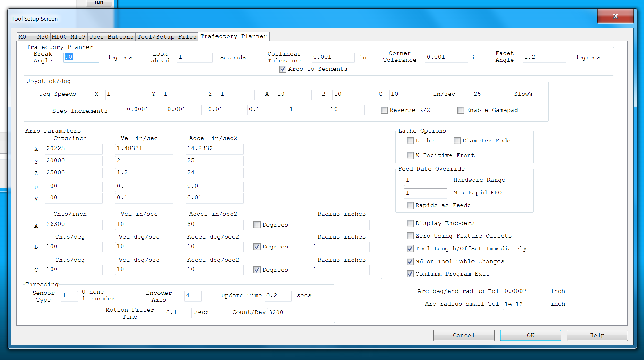The image size is (644, 360).
Task: Enable Lathe mode checkbox
Action: coord(410,141)
